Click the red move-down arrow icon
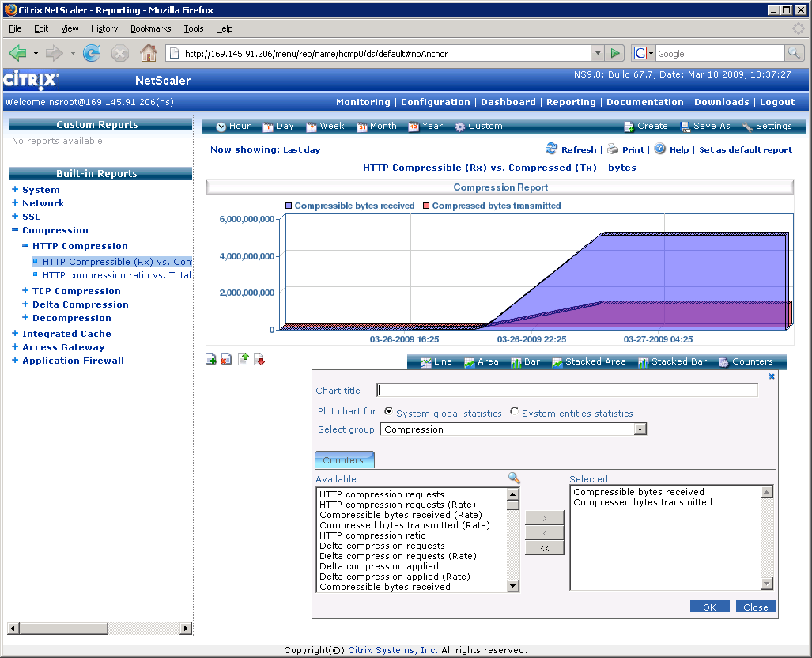 [x=259, y=360]
